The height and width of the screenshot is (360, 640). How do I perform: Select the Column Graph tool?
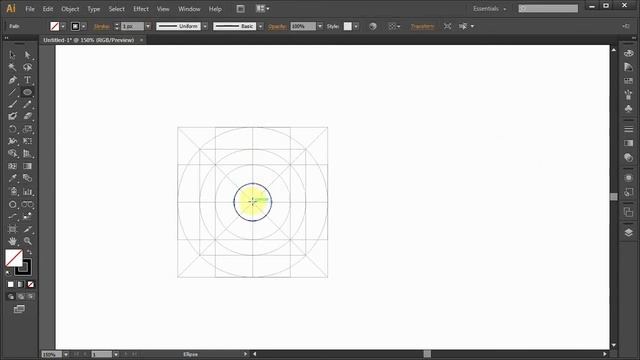tap(27, 191)
